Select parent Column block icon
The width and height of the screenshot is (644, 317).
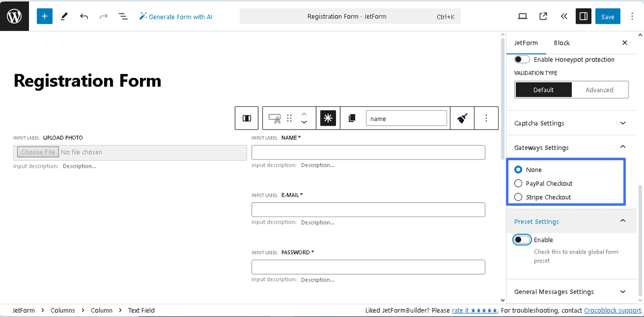click(247, 118)
